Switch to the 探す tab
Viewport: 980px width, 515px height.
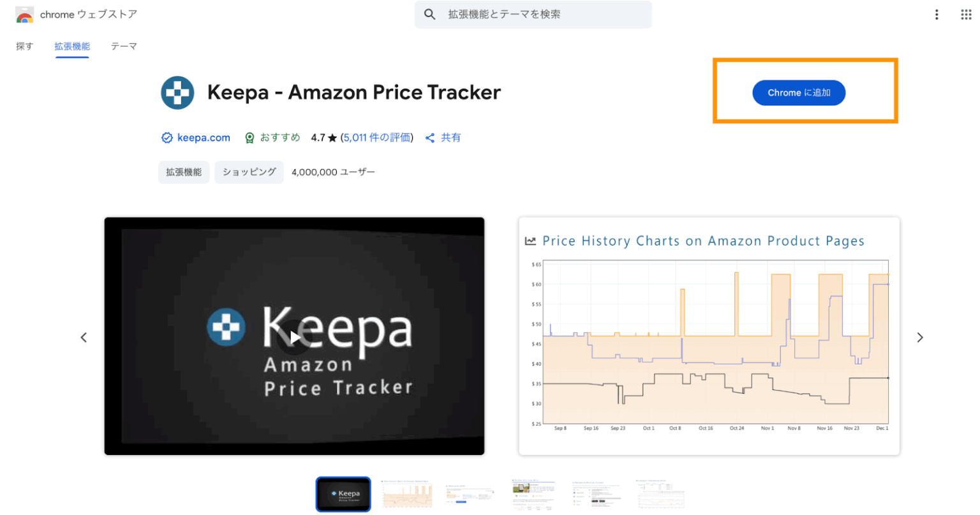pos(24,46)
